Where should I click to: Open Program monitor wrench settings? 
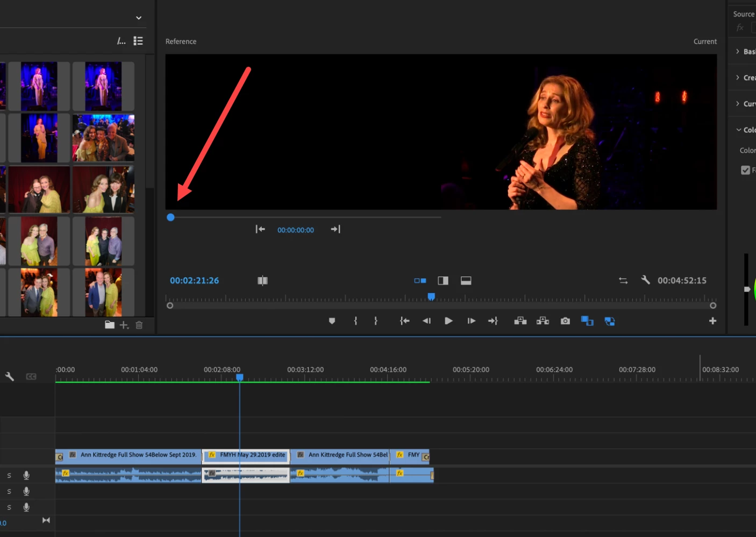click(x=645, y=280)
